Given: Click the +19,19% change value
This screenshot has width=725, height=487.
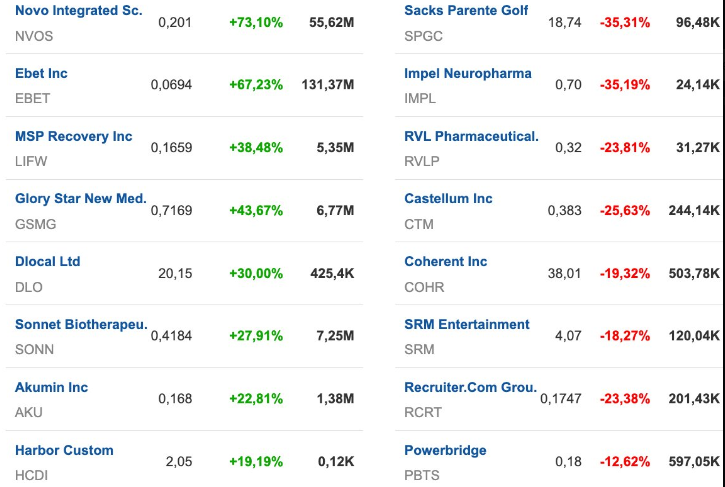Looking at the screenshot, I should click(x=256, y=462).
